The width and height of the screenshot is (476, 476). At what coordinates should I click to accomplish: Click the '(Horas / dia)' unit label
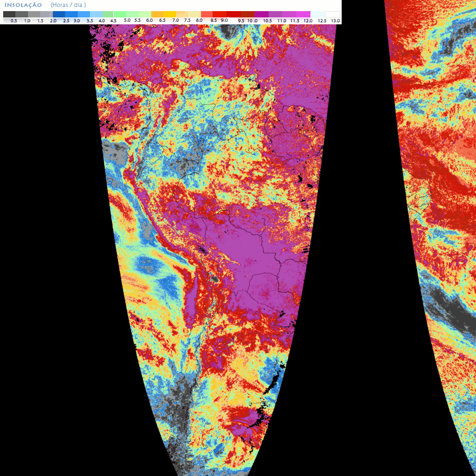tap(68, 5)
